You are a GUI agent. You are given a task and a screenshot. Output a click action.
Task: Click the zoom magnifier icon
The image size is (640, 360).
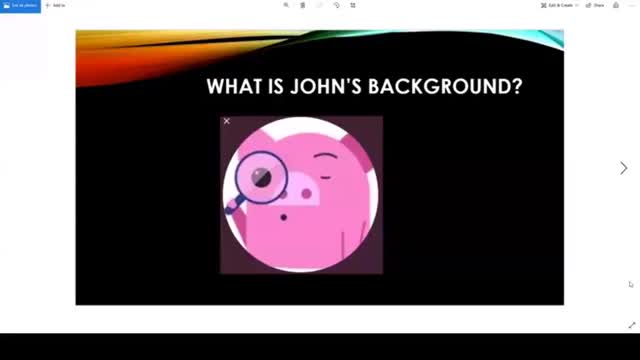tap(286, 5)
